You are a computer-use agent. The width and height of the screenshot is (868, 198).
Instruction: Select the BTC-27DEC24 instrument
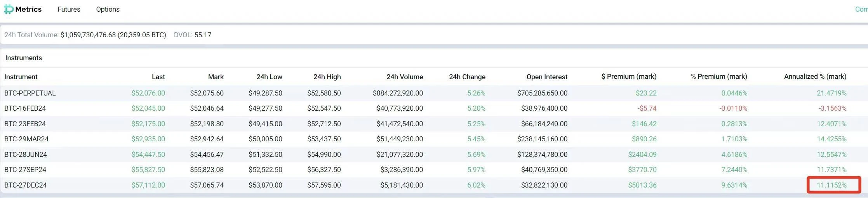click(x=25, y=185)
